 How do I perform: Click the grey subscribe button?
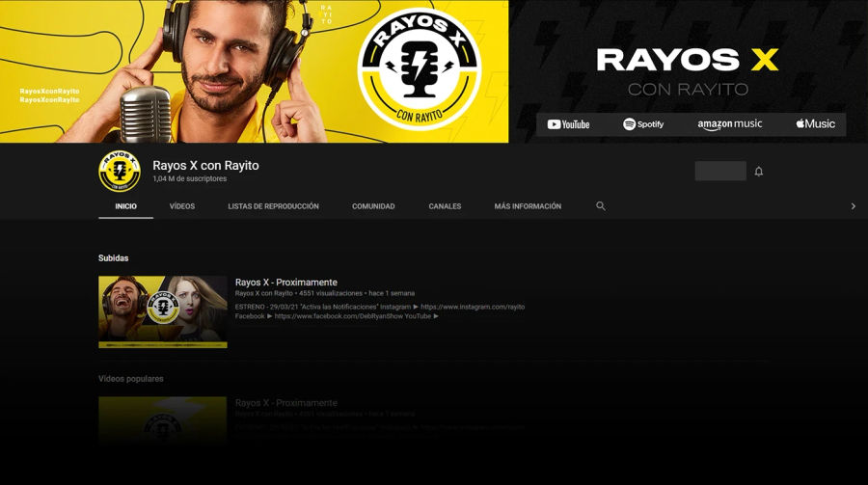tap(720, 171)
